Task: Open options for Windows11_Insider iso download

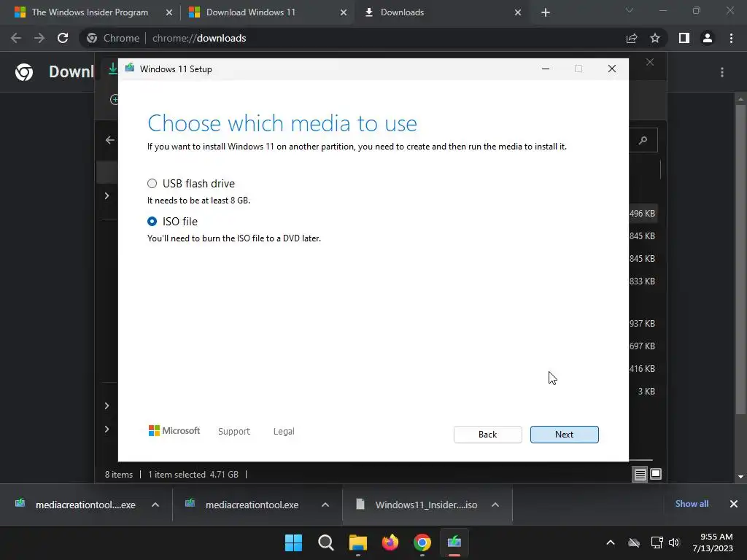Action: point(495,505)
